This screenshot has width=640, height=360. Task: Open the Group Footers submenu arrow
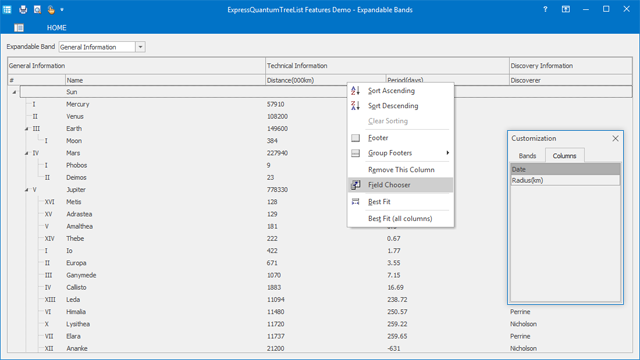pos(448,153)
